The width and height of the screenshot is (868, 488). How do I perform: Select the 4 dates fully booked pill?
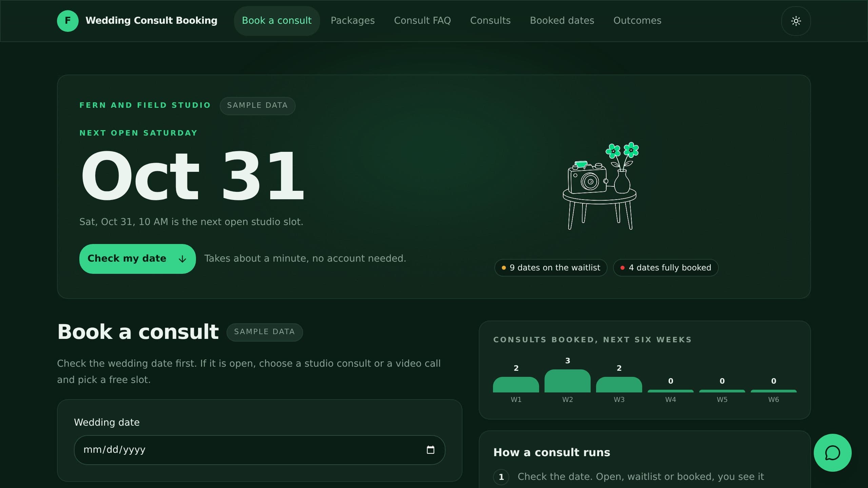point(666,268)
